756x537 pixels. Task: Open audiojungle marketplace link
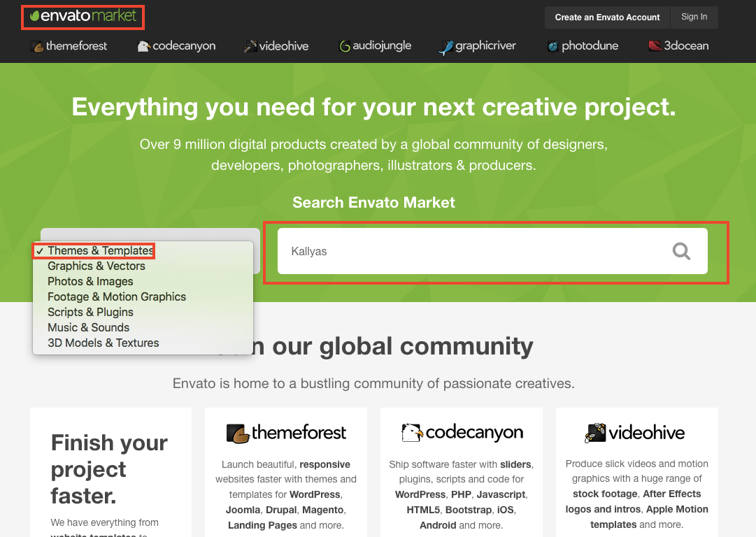tap(375, 46)
